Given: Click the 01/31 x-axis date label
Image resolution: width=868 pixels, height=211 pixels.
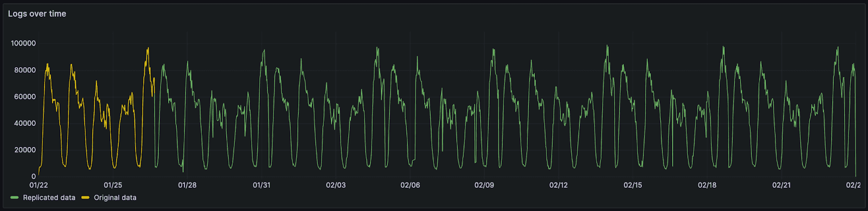Looking at the screenshot, I should click(261, 185).
